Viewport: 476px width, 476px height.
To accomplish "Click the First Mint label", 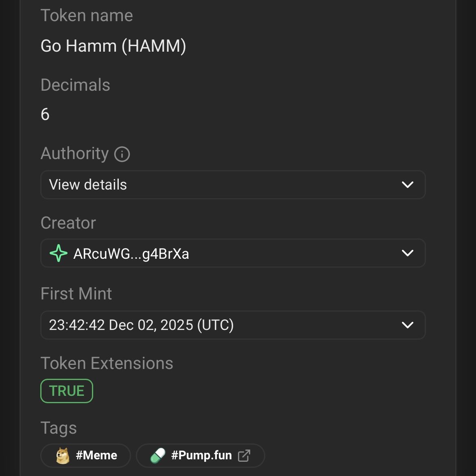I will coord(76,294).
